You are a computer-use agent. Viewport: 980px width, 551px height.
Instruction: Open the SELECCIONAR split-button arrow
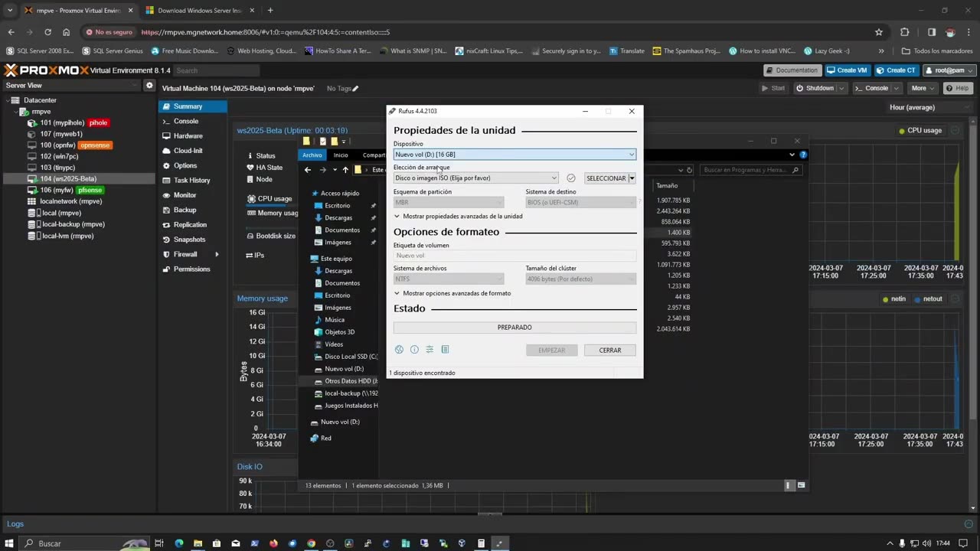pos(632,178)
